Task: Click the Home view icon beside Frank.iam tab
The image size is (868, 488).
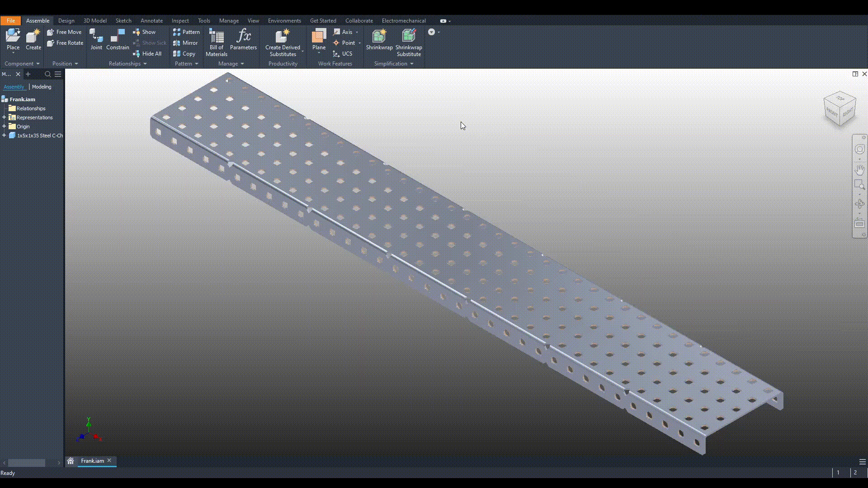Action: click(71, 461)
